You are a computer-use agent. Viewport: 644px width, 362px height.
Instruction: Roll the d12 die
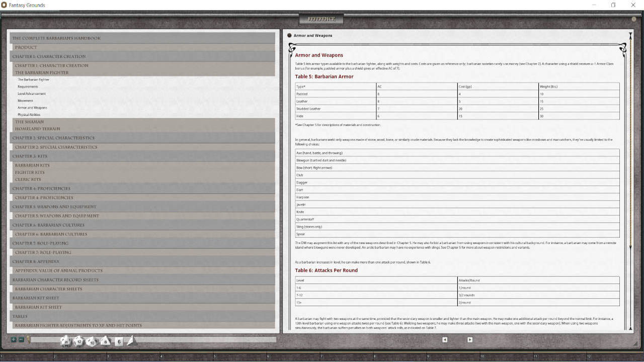point(78,341)
